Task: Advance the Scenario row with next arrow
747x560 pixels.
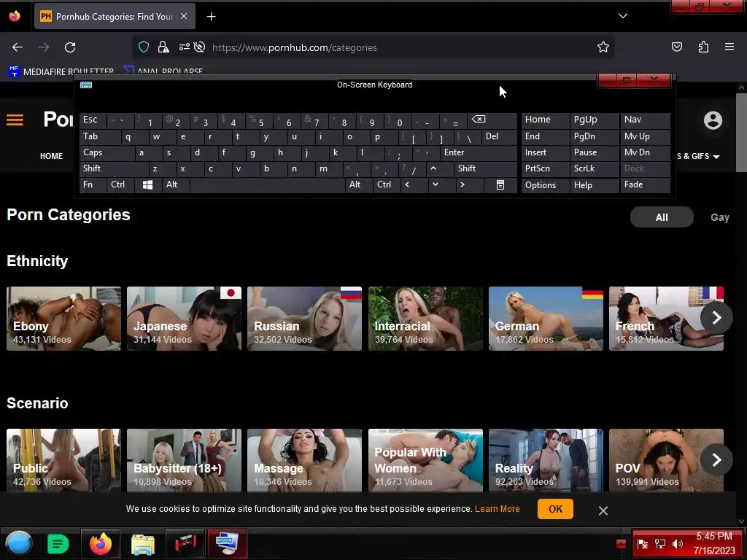Action: 716,459
